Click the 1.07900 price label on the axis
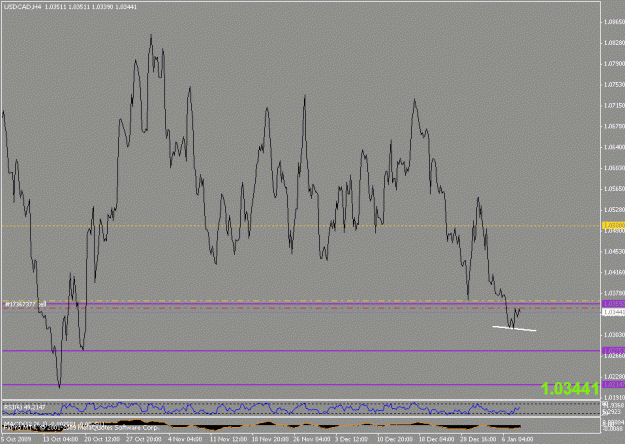625x444 pixels. [x=614, y=64]
